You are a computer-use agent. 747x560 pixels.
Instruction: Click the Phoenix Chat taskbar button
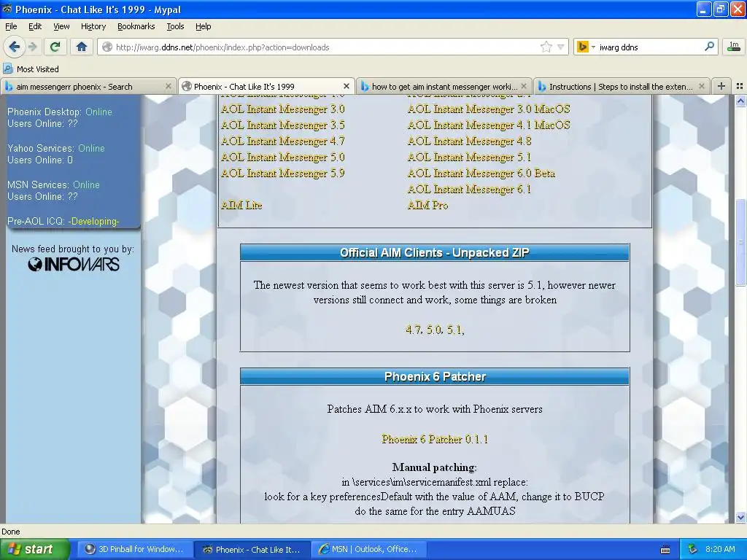click(x=252, y=549)
